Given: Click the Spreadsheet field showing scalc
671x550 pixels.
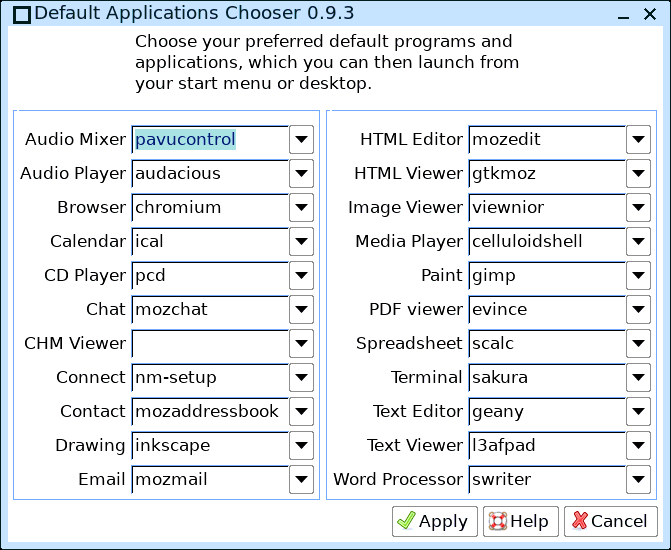Looking at the screenshot, I should (x=547, y=343).
